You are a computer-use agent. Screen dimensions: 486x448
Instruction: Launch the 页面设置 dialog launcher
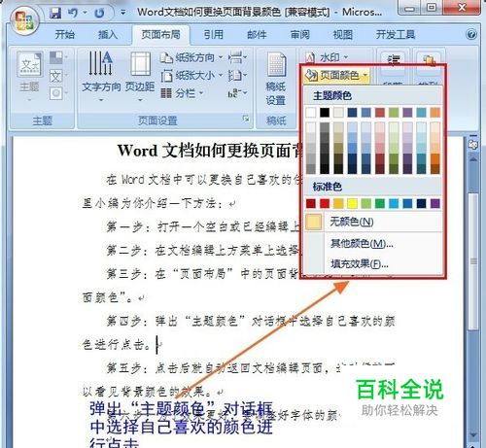pyautogui.click(x=246, y=119)
